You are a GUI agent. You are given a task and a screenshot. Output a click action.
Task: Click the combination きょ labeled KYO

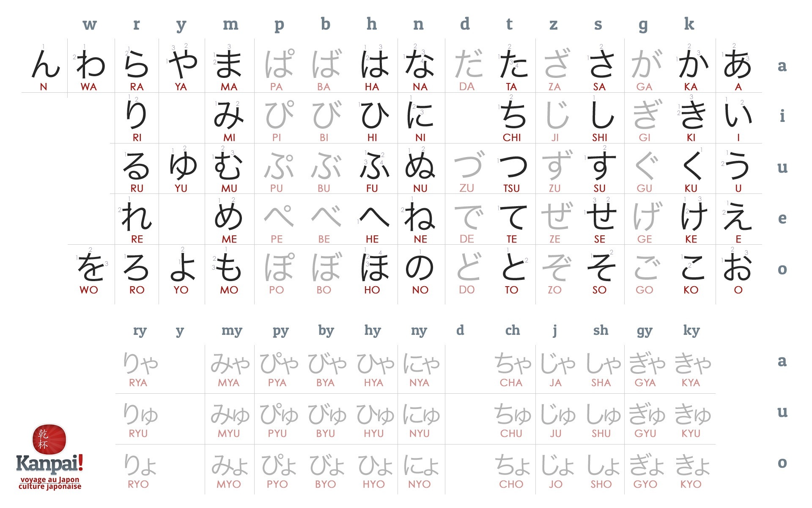[x=692, y=465]
